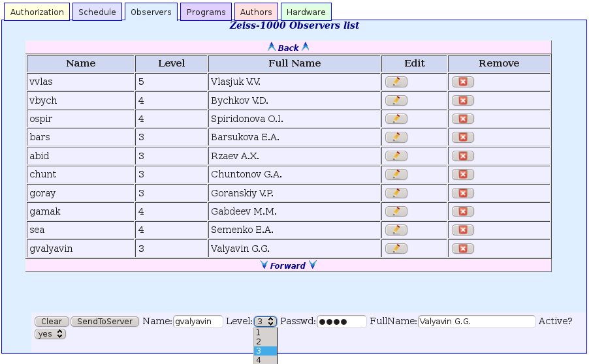Remove observer vbych
The width and height of the screenshot is (589, 364).
click(463, 100)
